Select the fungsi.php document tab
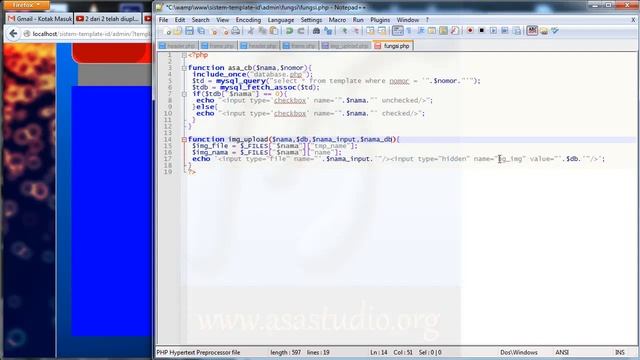Viewport: 640px width, 360px height. click(392, 46)
